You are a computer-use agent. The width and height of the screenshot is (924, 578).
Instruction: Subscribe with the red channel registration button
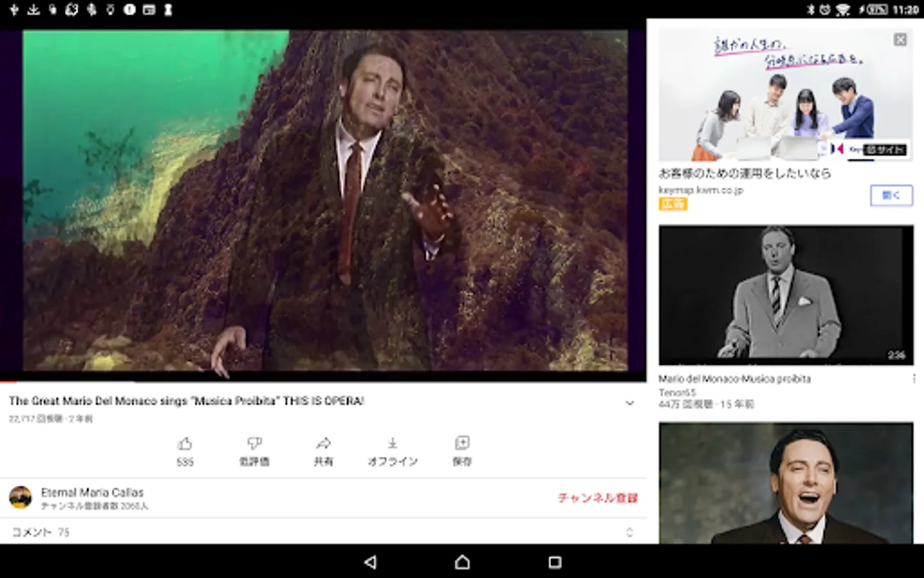click(597, 498)
